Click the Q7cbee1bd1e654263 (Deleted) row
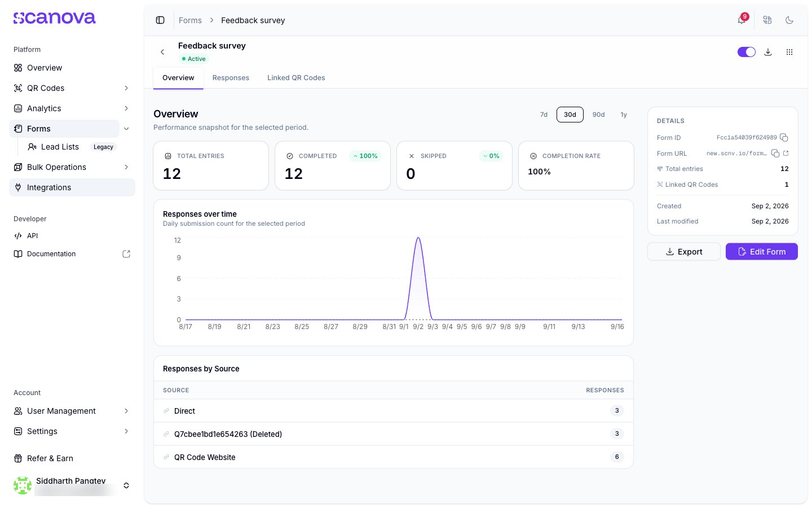 tap(394, 434)
